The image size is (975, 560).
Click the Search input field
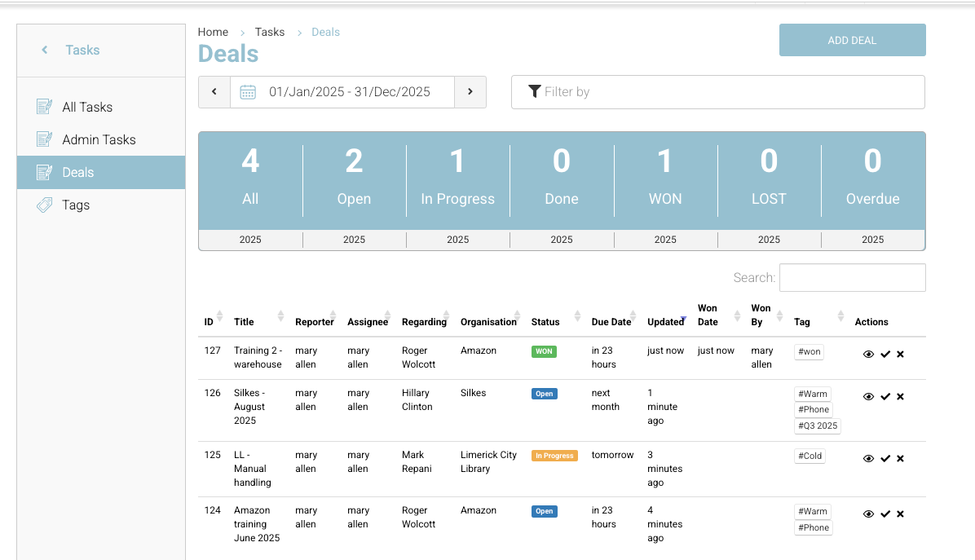pos(852,278)
